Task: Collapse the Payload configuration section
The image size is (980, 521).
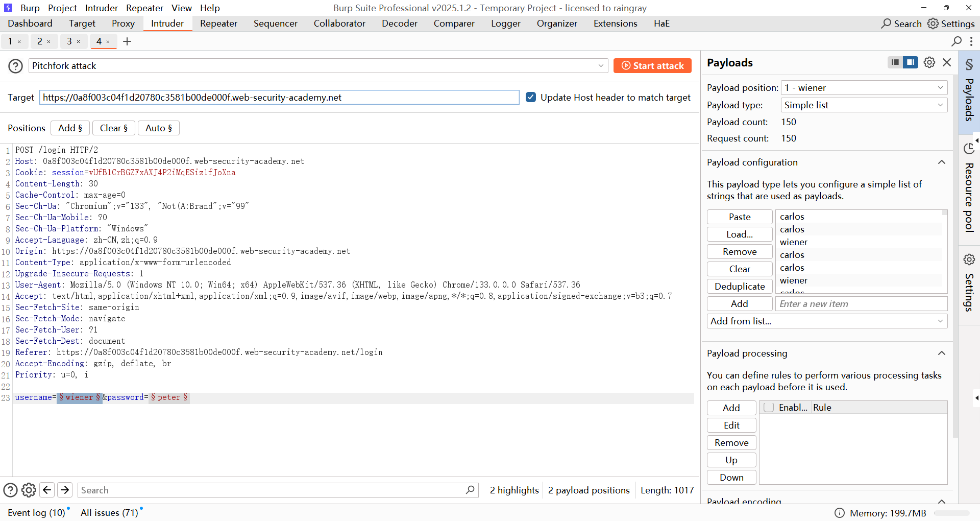Action: tap(941, 162)
